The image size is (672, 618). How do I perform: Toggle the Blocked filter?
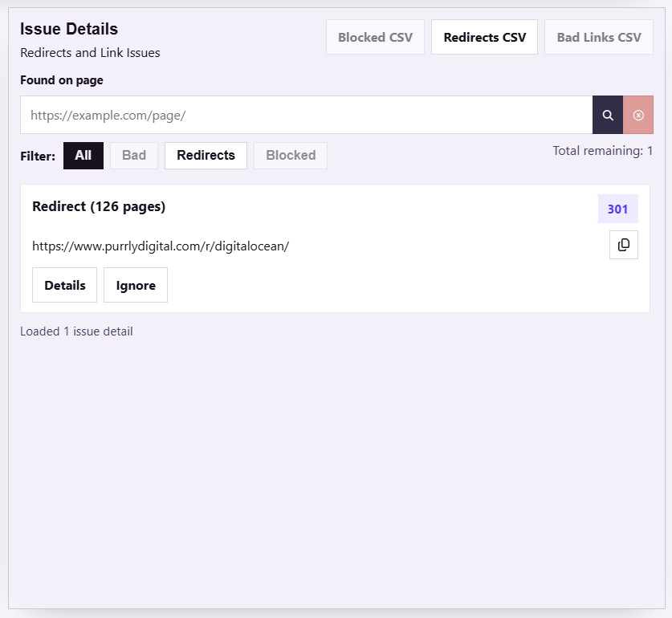pyautogui.click(x=290, y=156)
